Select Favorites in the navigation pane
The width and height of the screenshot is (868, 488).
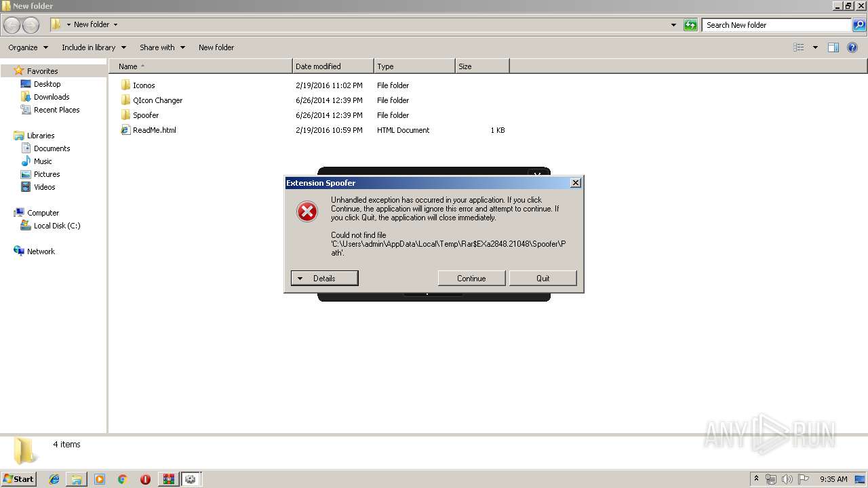click(42, 71)
